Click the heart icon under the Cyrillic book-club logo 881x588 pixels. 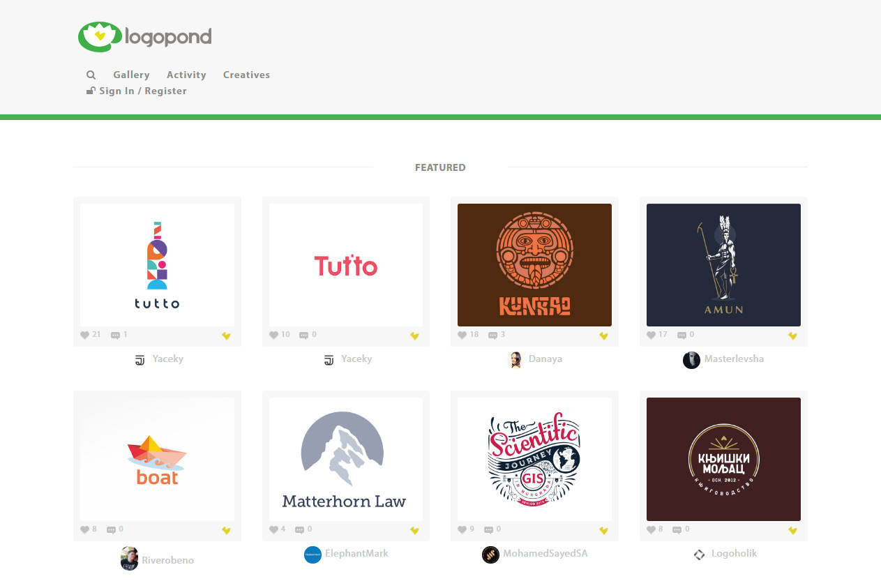coord(652,529)
